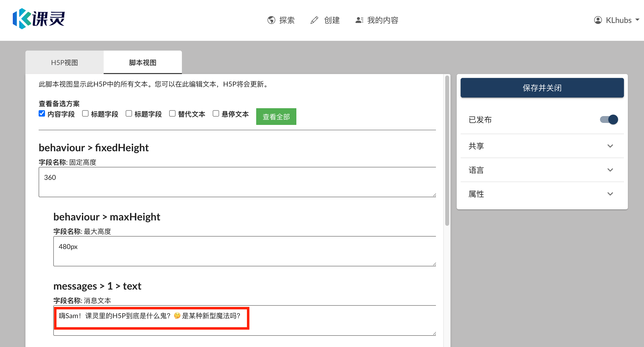Expand the 共享 section
This screenshot has width=644, height=347.
pyautogui.click(x=610, y=146)
